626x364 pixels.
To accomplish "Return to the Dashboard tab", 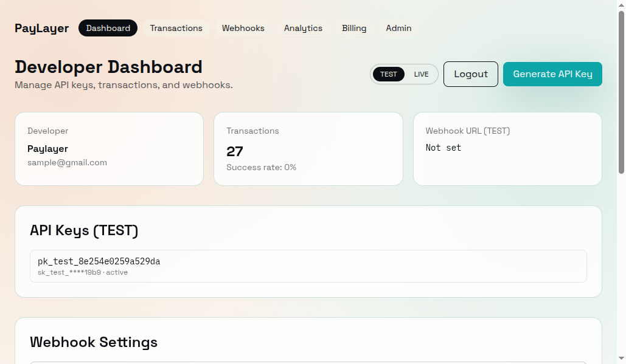I will 108,28.
